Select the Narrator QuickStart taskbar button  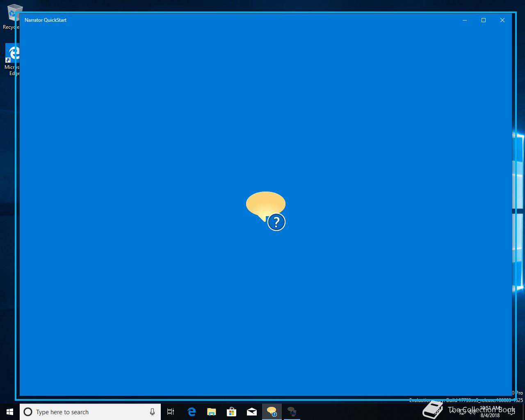click(272, 412)
